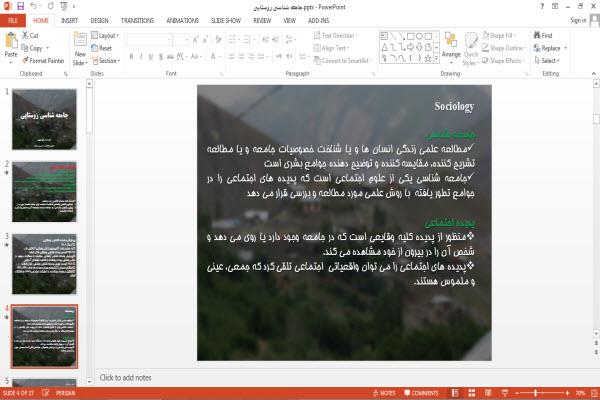The image size is (600, 400).
Task: Adjust the zoom slider handle
Action: pyautogui.click(x=536, y=393)
